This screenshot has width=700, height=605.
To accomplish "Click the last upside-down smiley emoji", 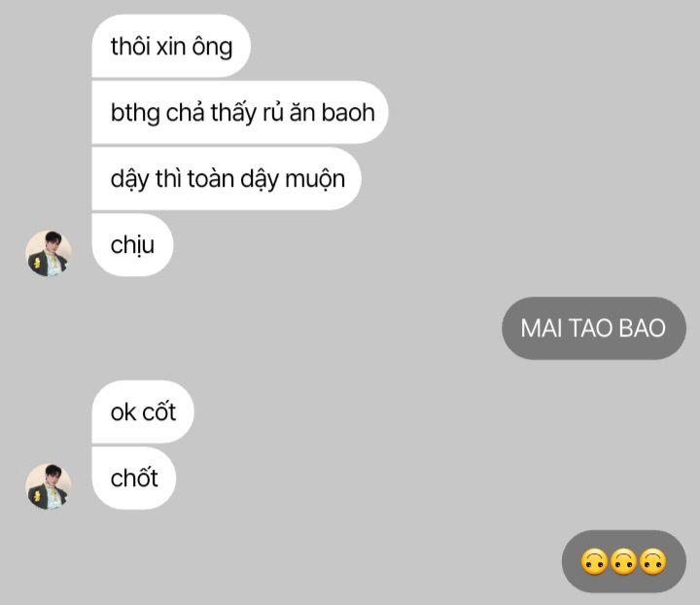I will point(652,561).
